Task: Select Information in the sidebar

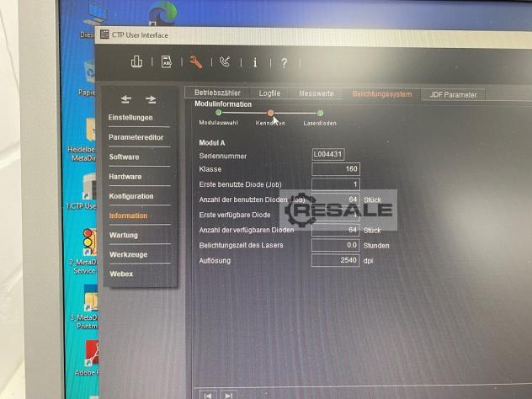Action: (x=128, y=215)
